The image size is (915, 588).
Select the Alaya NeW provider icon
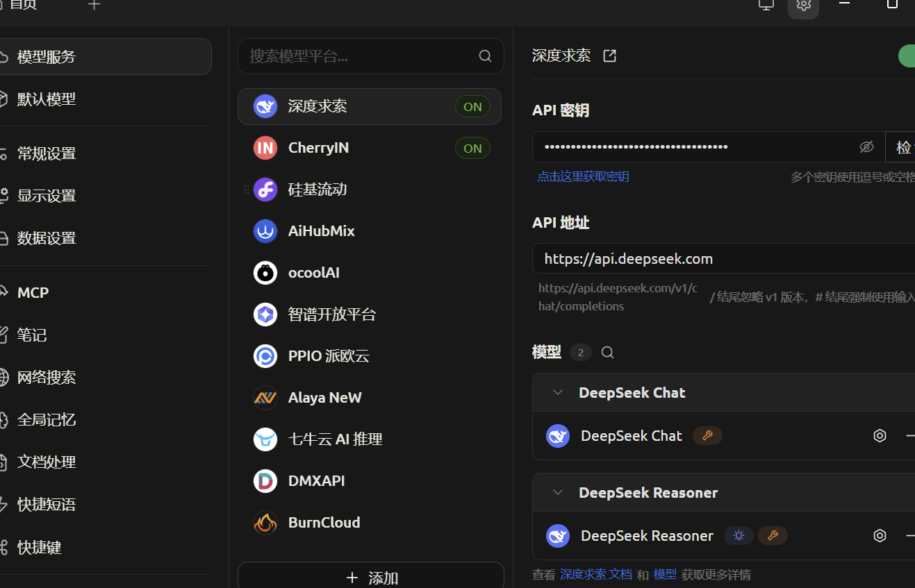[x=265, y=398]
